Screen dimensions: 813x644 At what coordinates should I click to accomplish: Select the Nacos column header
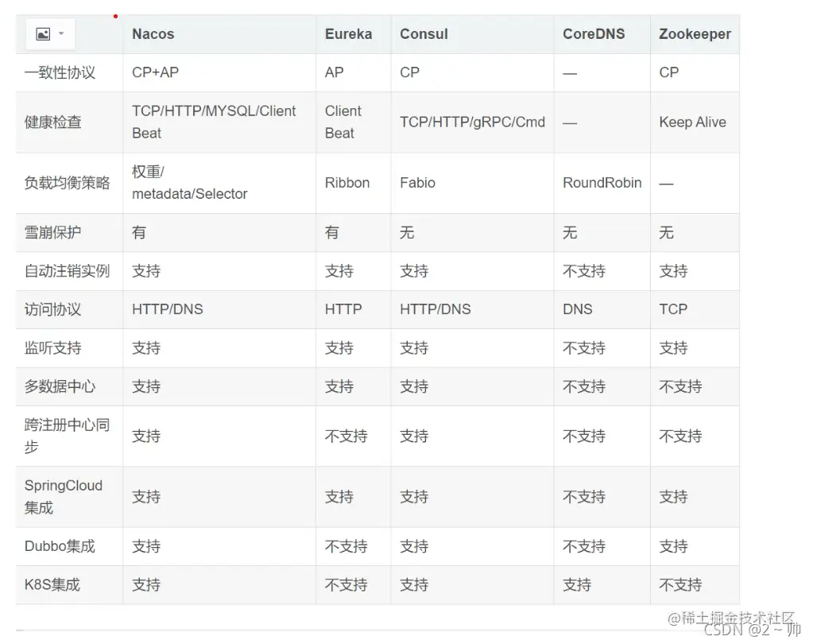click(153, 34)
